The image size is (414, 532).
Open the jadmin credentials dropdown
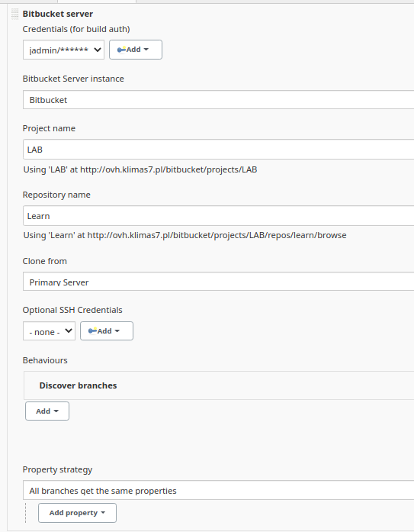tap(64, 50)
